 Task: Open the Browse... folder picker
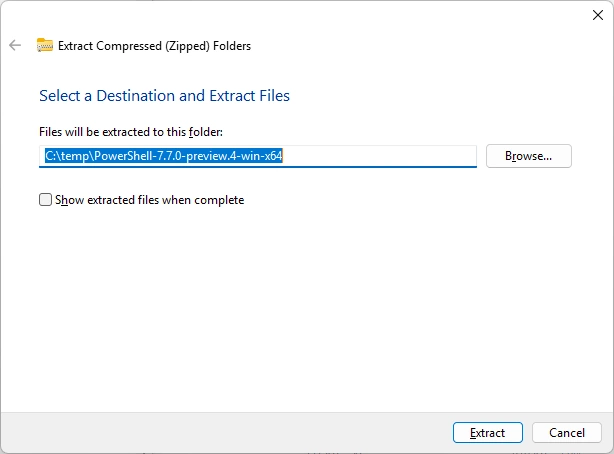point(529,156)
